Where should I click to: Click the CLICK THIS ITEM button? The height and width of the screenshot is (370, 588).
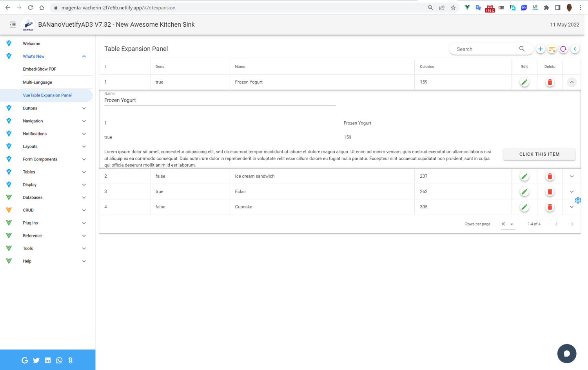(539, 154)
